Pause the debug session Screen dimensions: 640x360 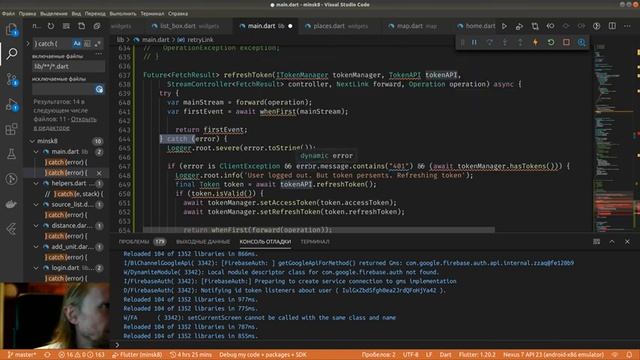474,42
